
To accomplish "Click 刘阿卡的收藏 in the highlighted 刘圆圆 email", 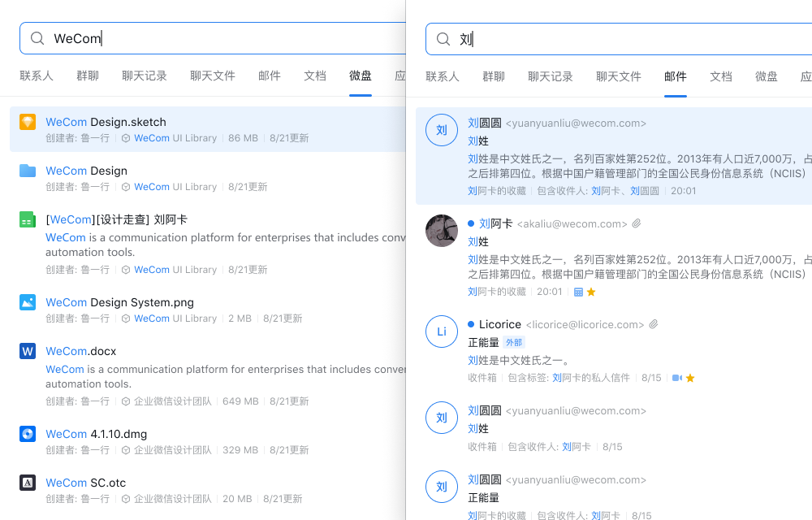I will 497,191.
